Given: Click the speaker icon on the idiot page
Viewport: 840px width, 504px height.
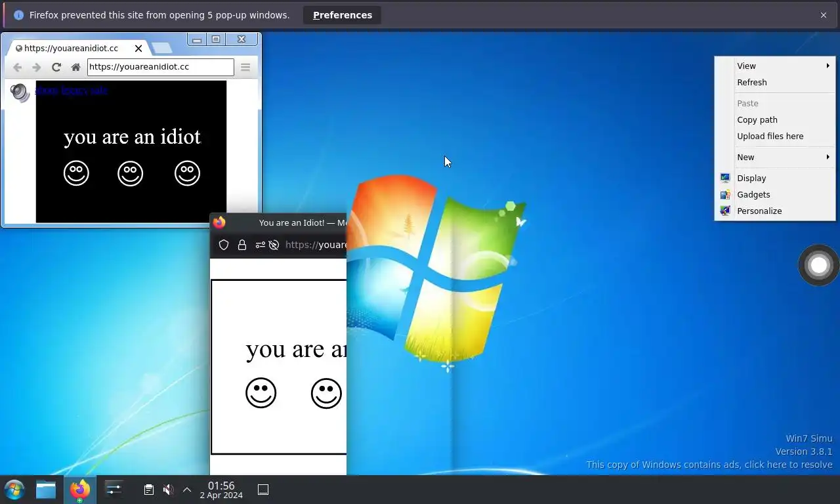Looking at the screenshot, I should pos(20,93).
